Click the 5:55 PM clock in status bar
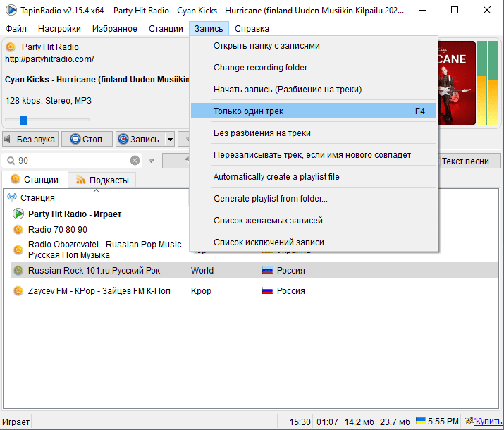 point(443,421)
